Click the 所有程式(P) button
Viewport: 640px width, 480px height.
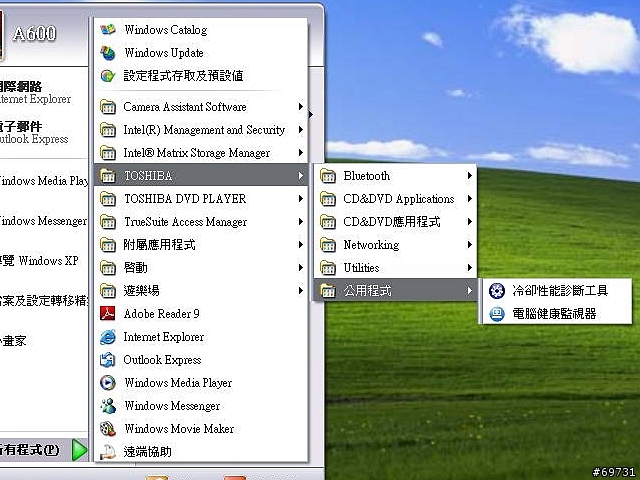(44, 450)
